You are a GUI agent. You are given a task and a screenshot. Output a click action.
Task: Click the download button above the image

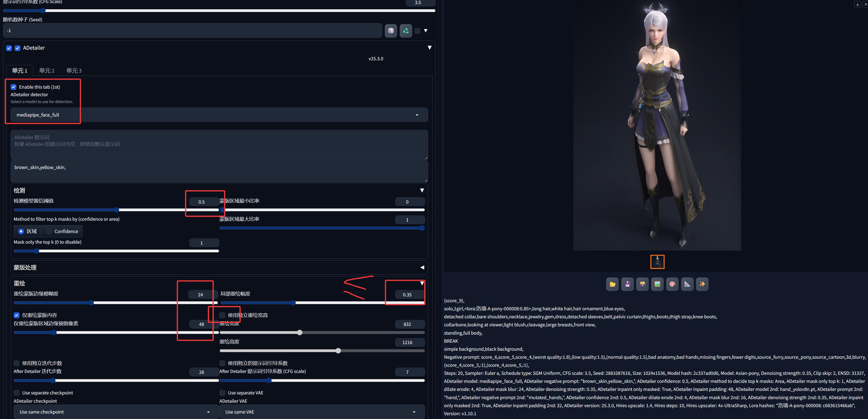coord(858,4)
